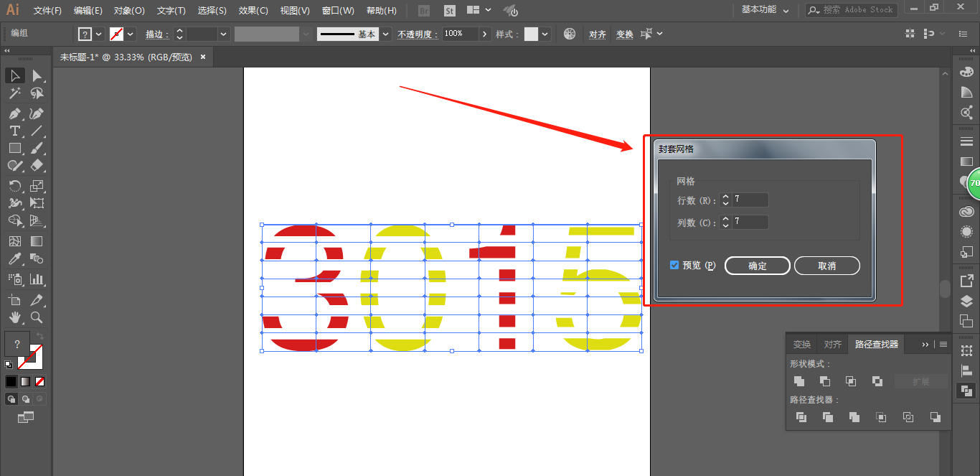Click Intersect shape mode icon
Screen dimensions: 980x476
click(x=851, y=381)
